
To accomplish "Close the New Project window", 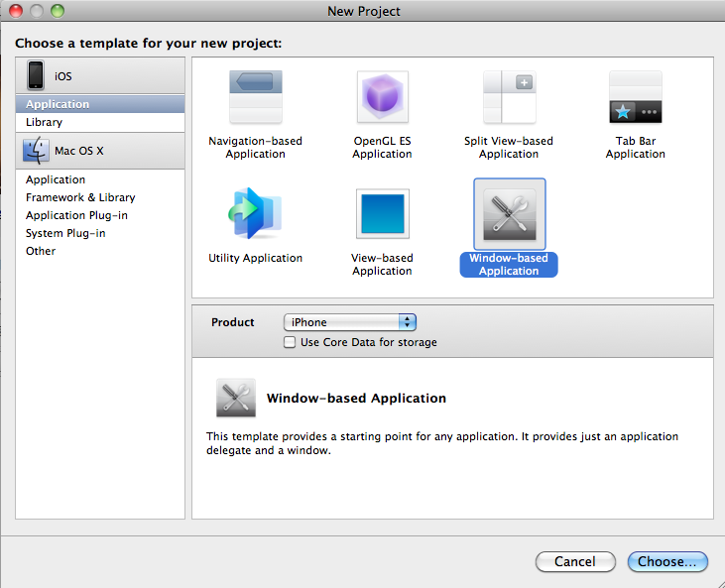I will coord(16,11).
